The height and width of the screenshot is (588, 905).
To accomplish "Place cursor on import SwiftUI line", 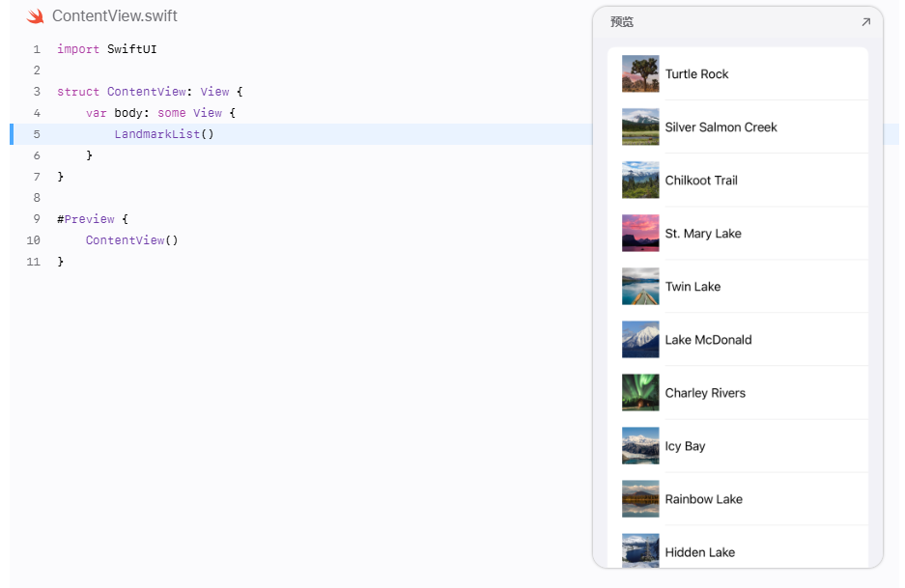I will (x=107, y=49).
